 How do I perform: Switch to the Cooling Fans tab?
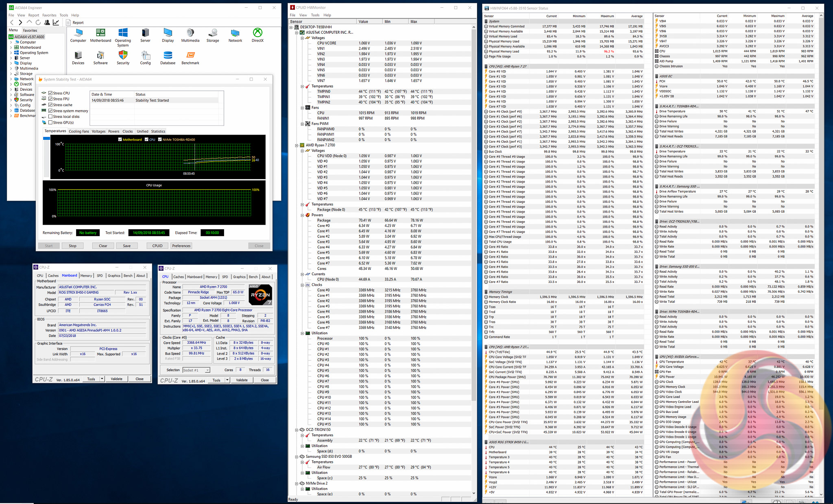click(x=79, y=131)
